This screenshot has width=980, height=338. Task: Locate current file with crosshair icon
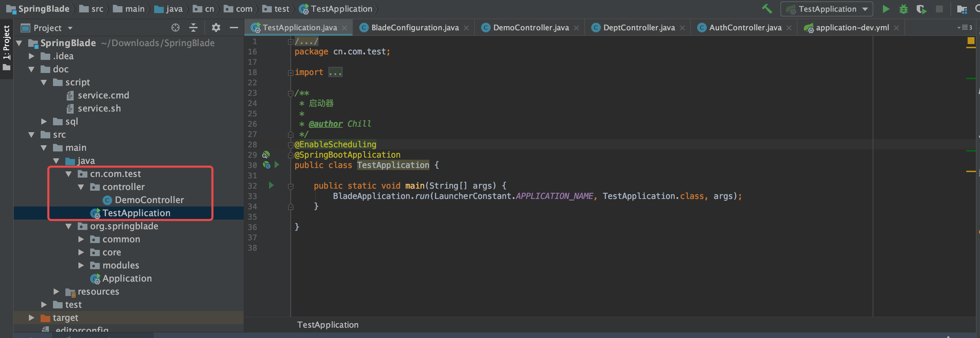tap(175, 28)
